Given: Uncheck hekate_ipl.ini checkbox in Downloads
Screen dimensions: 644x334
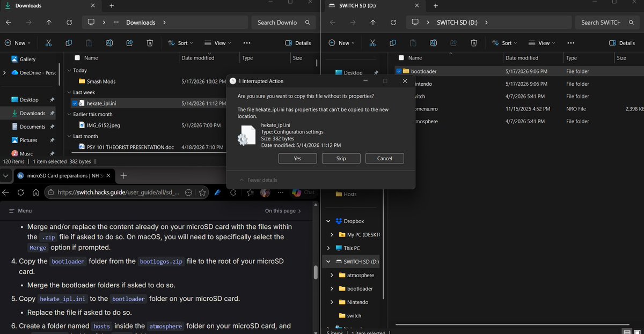Looking at the screenshot, I should [x=74, y=103].
